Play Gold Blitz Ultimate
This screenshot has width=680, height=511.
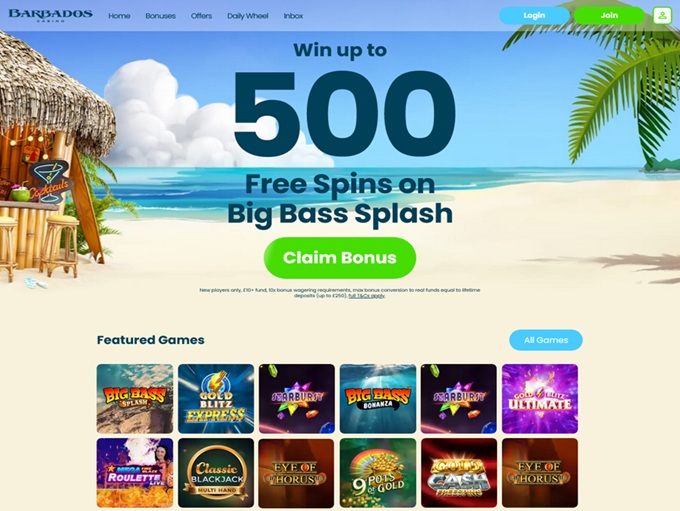(x=540, y=399)
